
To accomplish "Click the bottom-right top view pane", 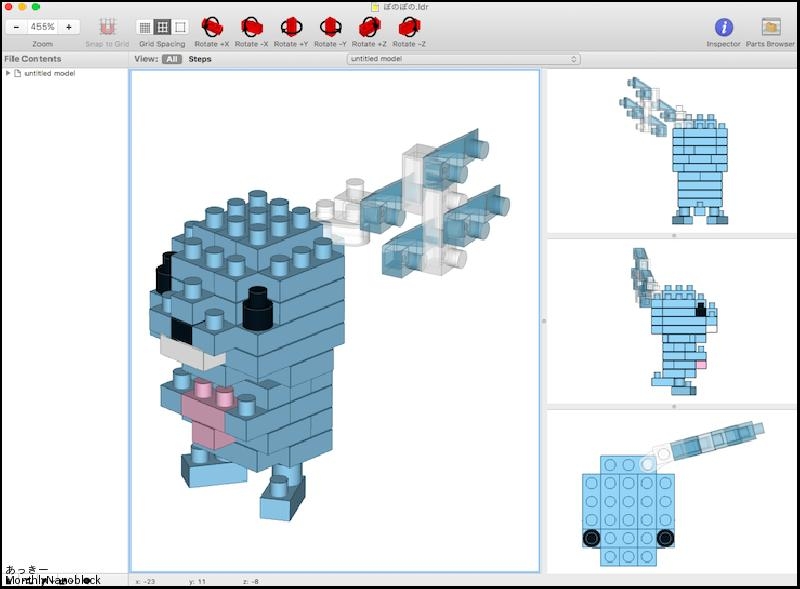I will coord(673,491).
